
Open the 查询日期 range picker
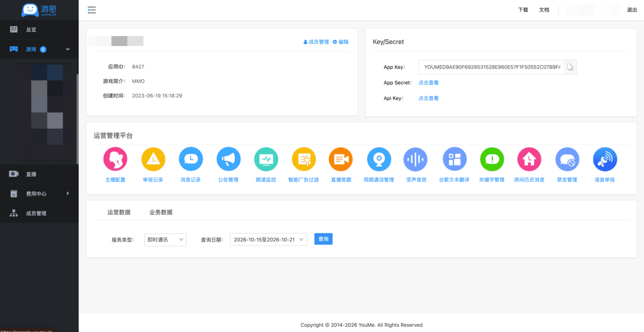coord(268,240)
